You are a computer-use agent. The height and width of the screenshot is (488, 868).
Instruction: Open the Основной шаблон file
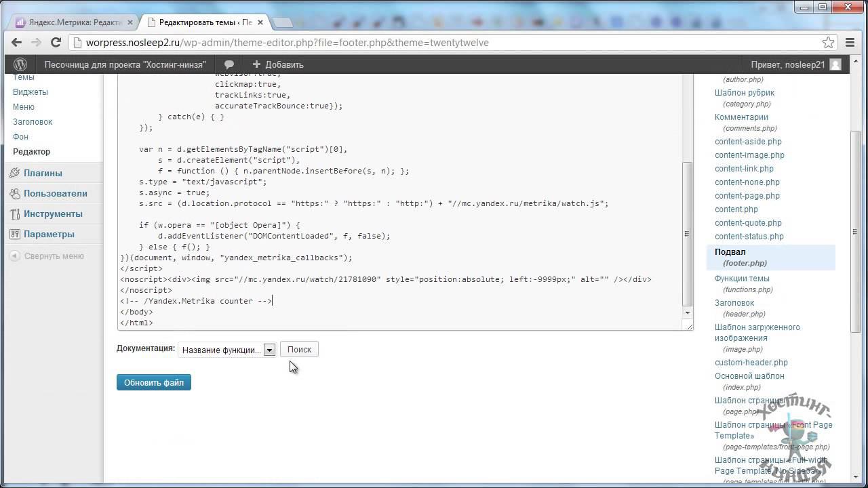pos(749,376)
